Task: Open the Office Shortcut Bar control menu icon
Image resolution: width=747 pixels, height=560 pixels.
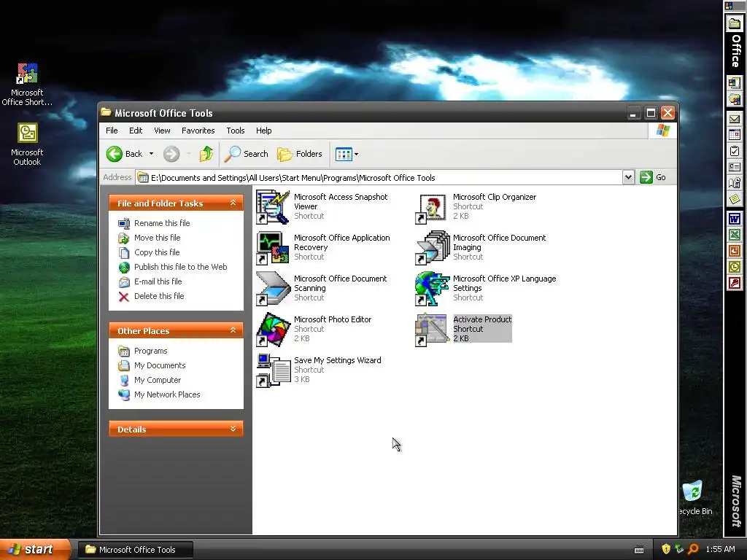Action: pos(729,5)
